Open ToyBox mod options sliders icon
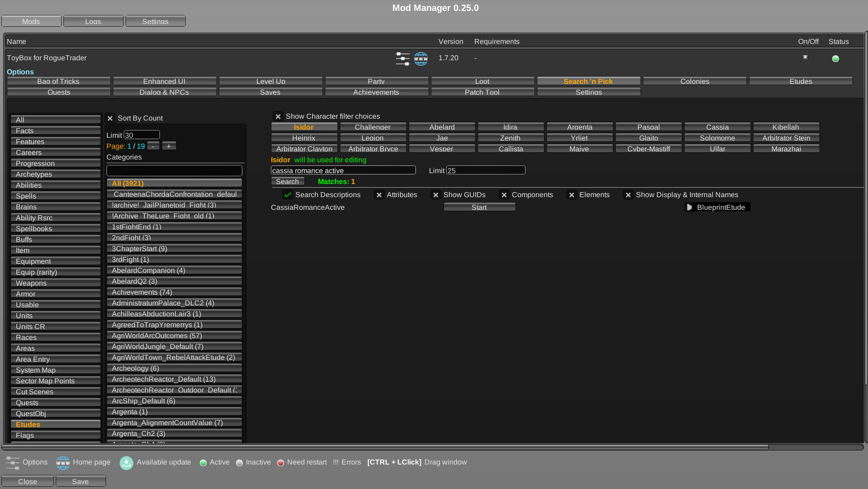 pos(402,58)
